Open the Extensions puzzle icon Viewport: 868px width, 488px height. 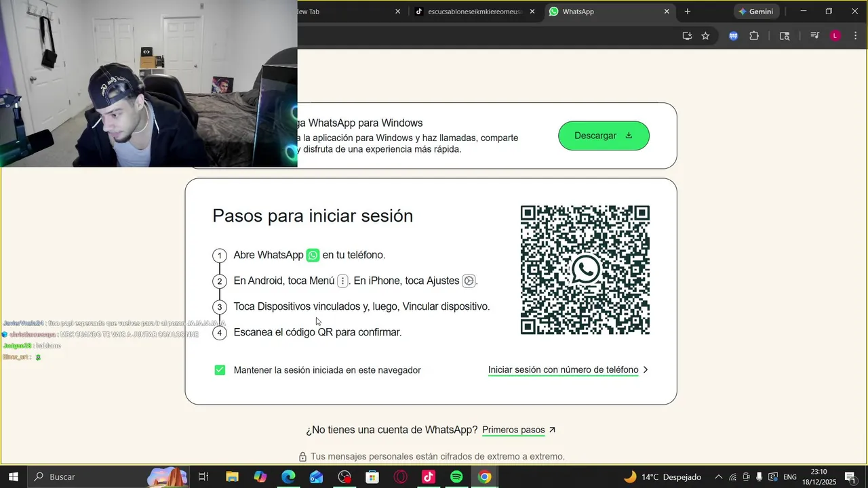coord(754,36)
